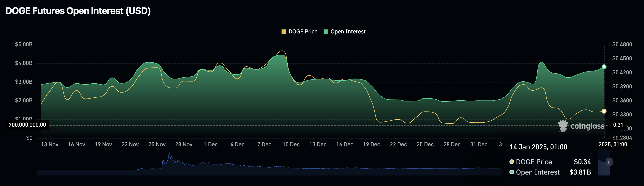Click the 4 Dec date label
Image resolution: width=644 pixels, height=186 pixels.
pos(238,145)
